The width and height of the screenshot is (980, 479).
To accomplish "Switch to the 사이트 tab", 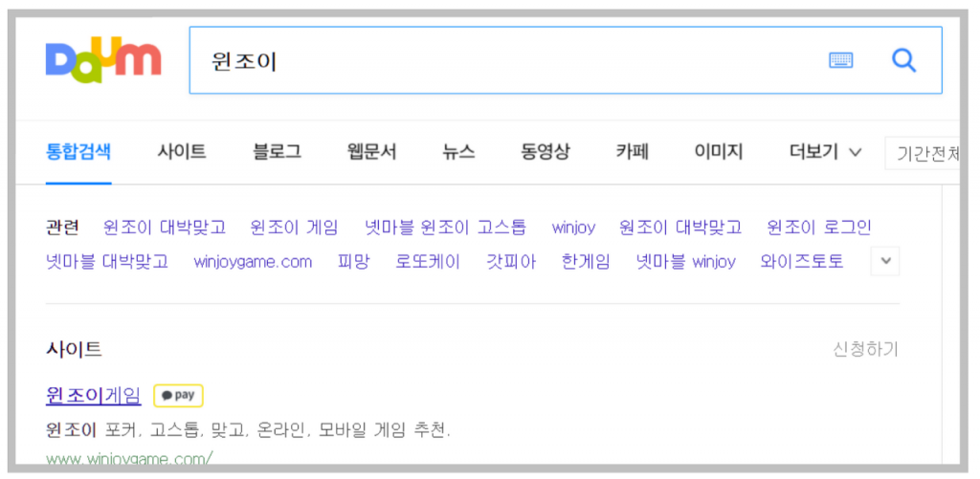I will (x=182, y=152).
